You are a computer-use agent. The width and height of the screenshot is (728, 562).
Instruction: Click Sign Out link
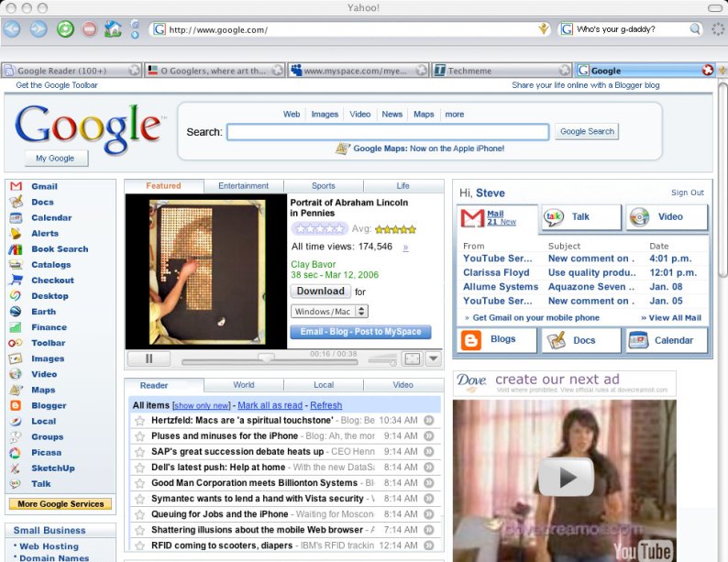(687, 193)
